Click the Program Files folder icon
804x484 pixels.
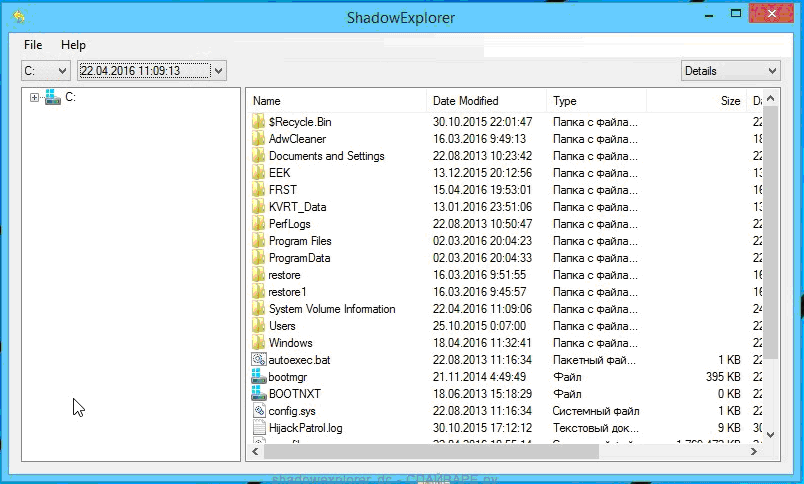tap(258, 241)
